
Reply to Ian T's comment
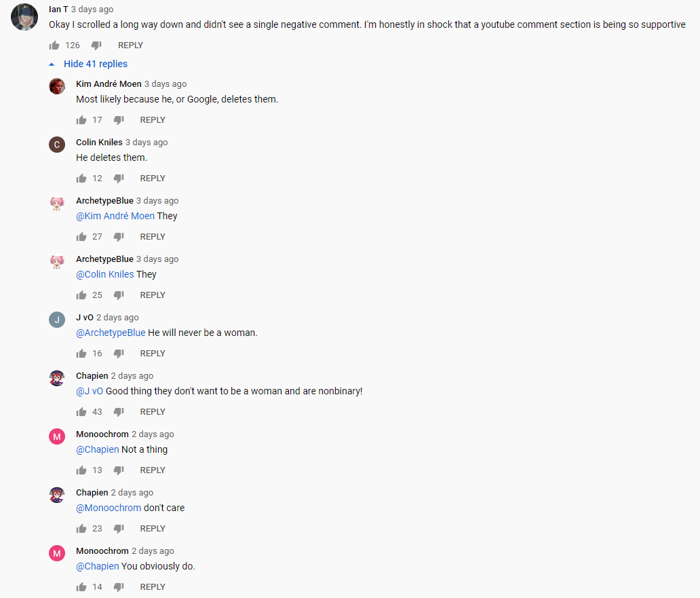pos(130,45)
